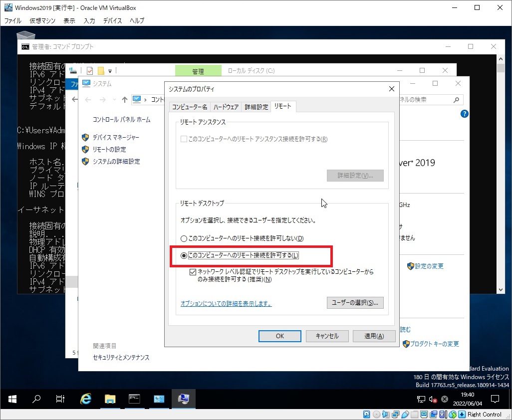Viewport: 512px width, 420px height.
Task: Click the Command Prompt scrollbar down arrow
Action: tap(501, 290)
